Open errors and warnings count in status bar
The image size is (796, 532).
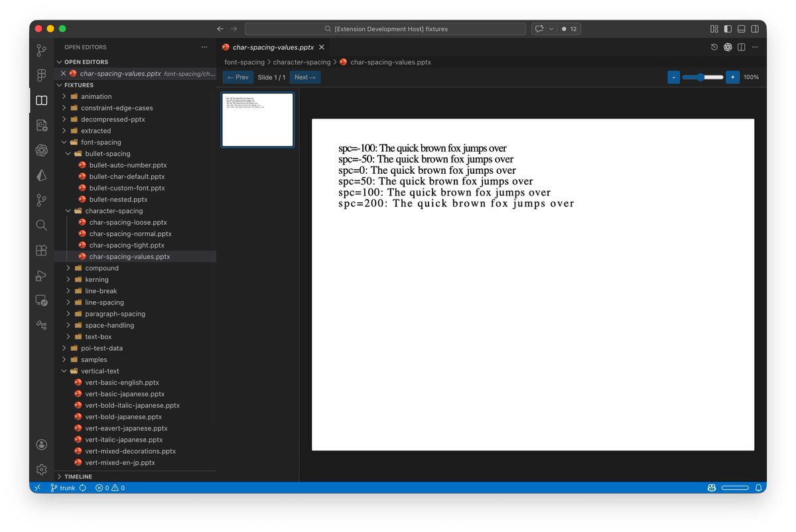coord(110,488)
